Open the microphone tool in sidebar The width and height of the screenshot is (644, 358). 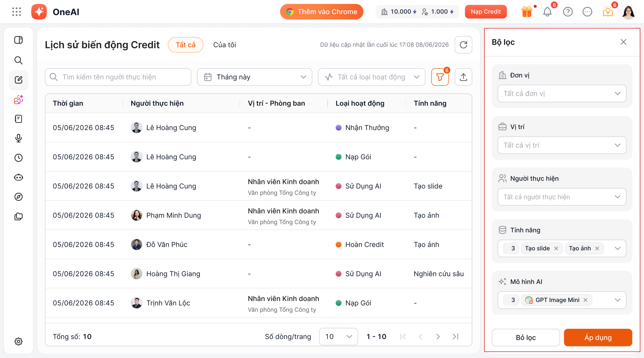(18, 138)
